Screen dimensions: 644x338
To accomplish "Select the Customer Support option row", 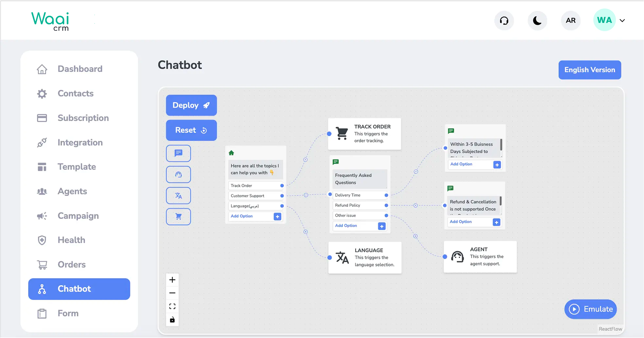I will 255,196.
